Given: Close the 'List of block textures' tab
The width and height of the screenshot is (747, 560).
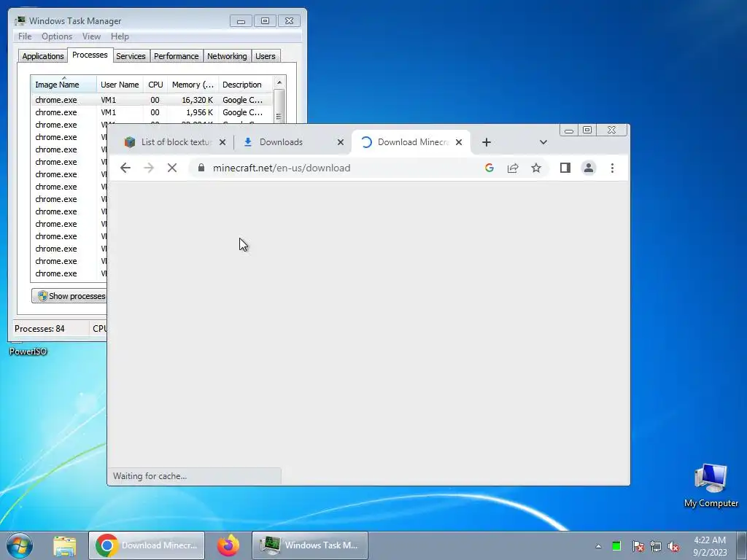Looking at the screenshot, I should click(x=222, y=142).
